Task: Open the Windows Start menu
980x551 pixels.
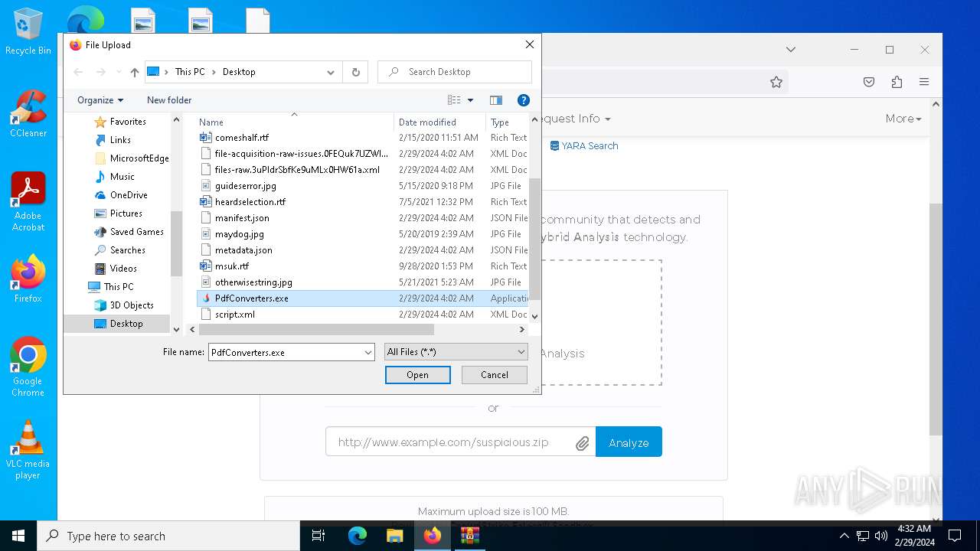Action: tap(18, 536)
